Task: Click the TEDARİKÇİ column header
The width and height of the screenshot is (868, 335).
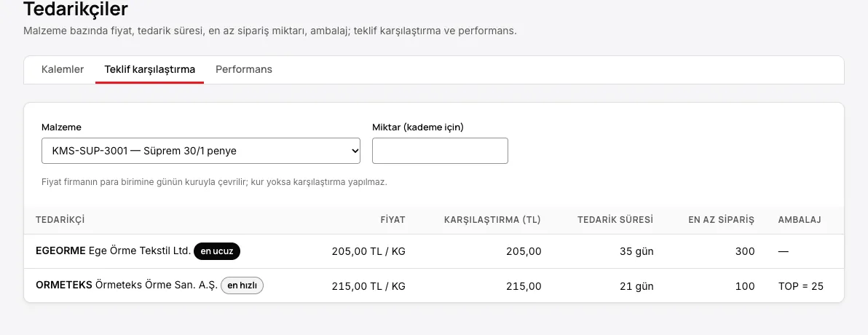Action: 60,220
